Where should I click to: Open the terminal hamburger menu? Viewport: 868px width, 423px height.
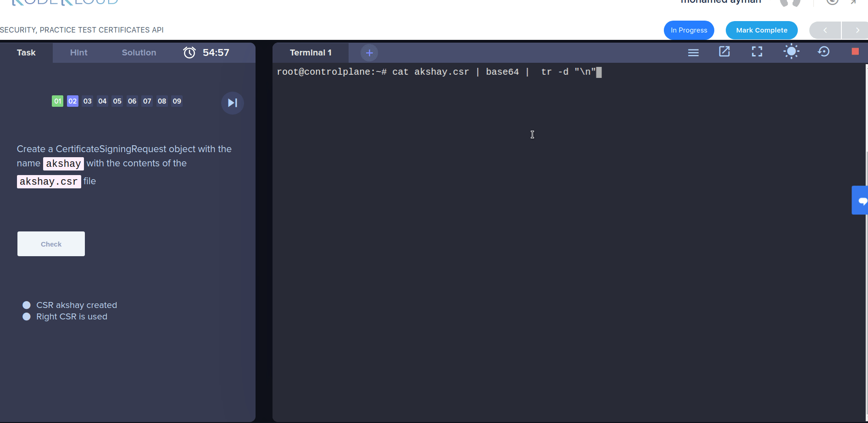point(693,53)
